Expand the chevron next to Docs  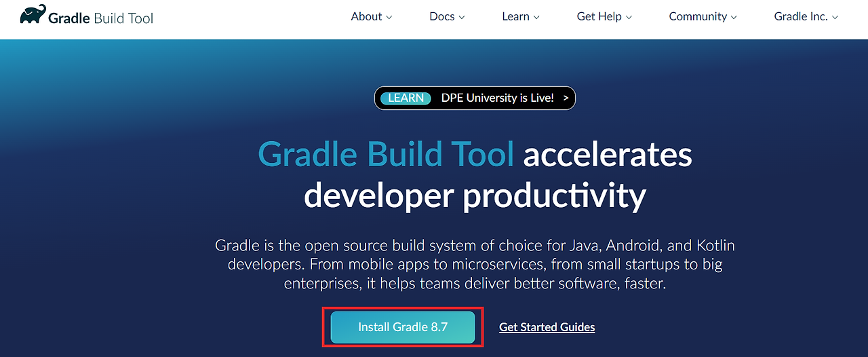[x=462, y=18]
